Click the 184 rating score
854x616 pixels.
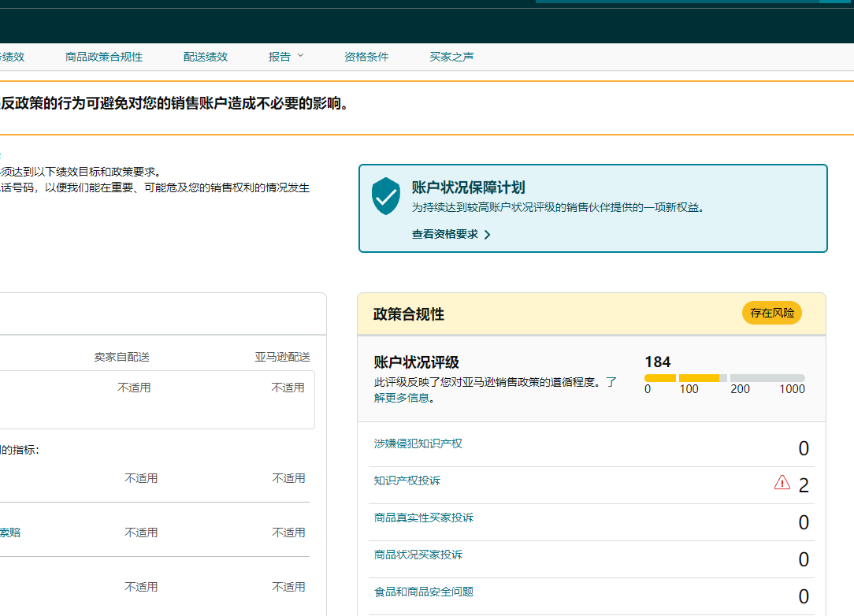click(657, 362)
